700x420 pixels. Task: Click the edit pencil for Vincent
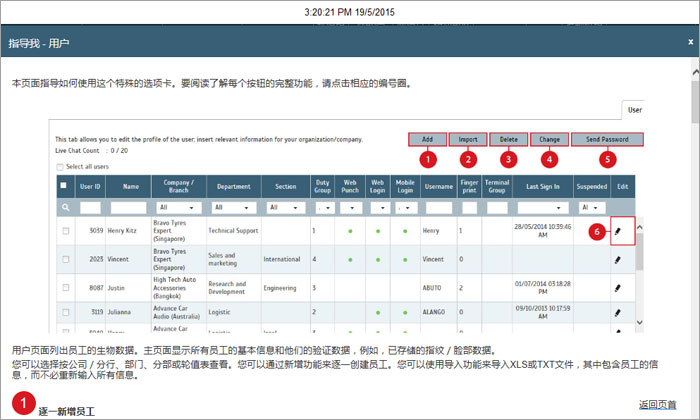[618, 259]
